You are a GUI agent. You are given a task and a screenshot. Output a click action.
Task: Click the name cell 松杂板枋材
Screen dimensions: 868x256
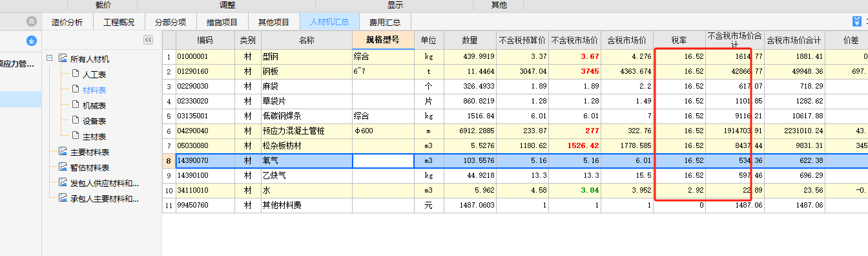(306, 145)
